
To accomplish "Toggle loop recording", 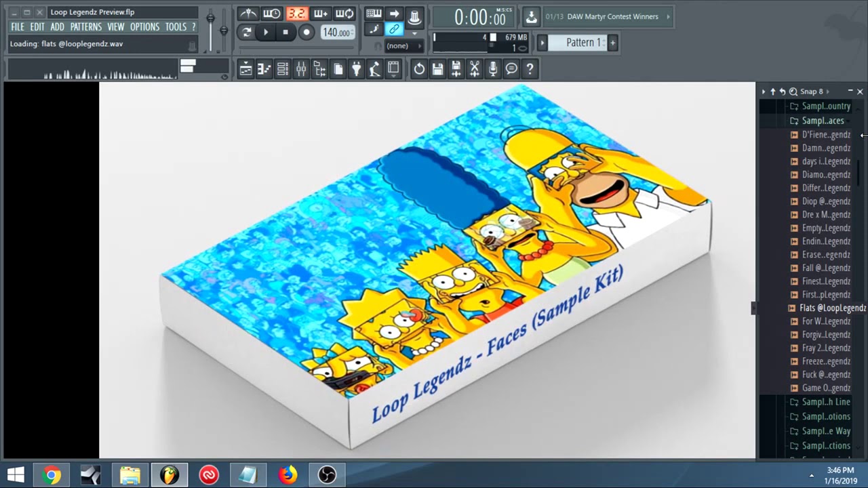I will click(x=344, y=14).
